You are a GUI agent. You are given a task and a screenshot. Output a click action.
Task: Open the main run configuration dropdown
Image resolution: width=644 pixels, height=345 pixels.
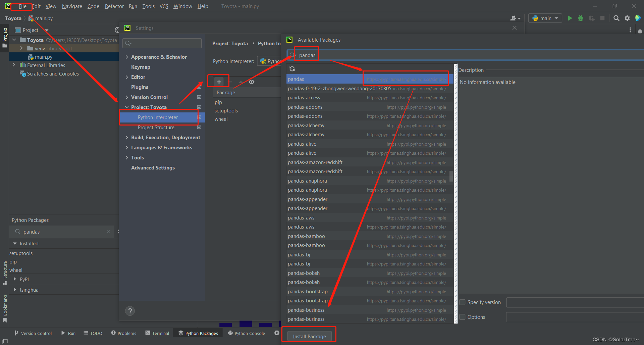(545, 18)
